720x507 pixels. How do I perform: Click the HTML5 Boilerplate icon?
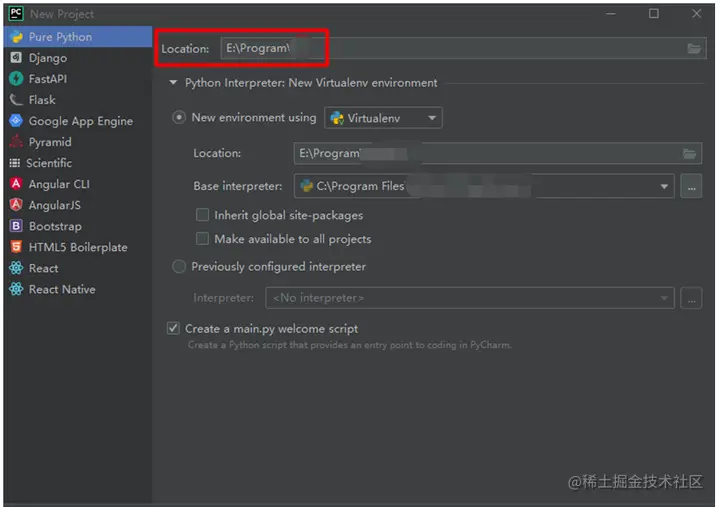[x=16, y=247]
